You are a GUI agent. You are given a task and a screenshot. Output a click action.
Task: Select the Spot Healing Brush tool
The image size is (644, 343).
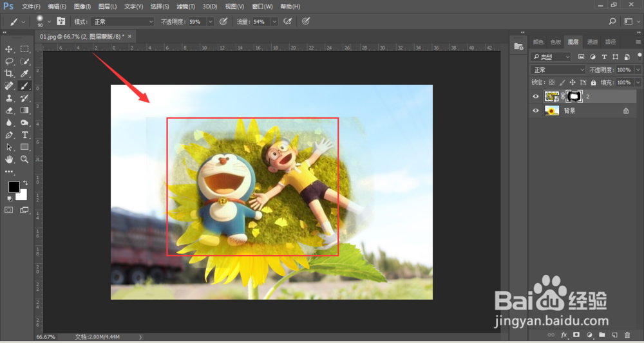tap(8, 86)
